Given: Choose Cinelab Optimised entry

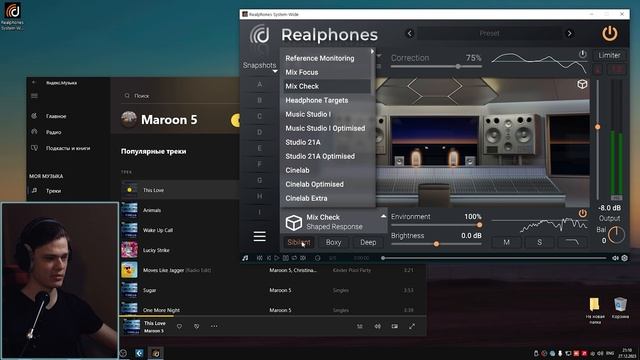Looking at the screenshot, I should tap(314, 184).
